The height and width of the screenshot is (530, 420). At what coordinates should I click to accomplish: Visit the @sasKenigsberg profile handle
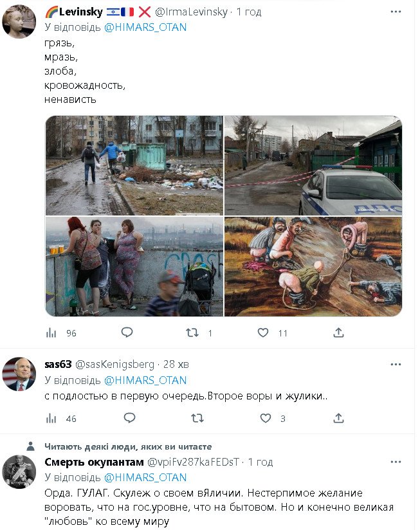tap(114, 364)
